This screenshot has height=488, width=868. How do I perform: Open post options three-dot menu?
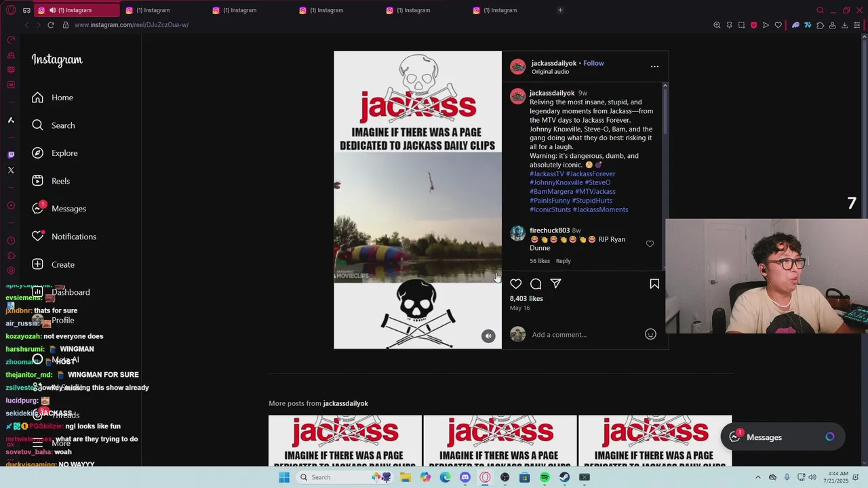point(654,66)
